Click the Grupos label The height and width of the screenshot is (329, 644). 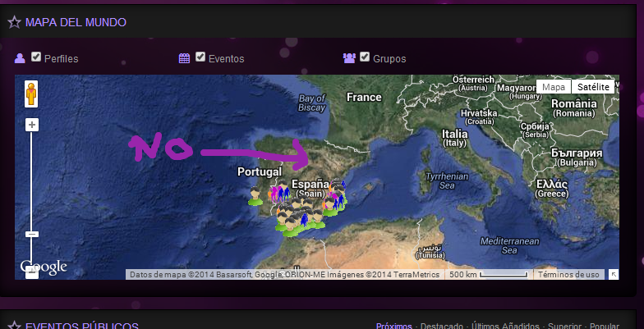click(389, 59)
